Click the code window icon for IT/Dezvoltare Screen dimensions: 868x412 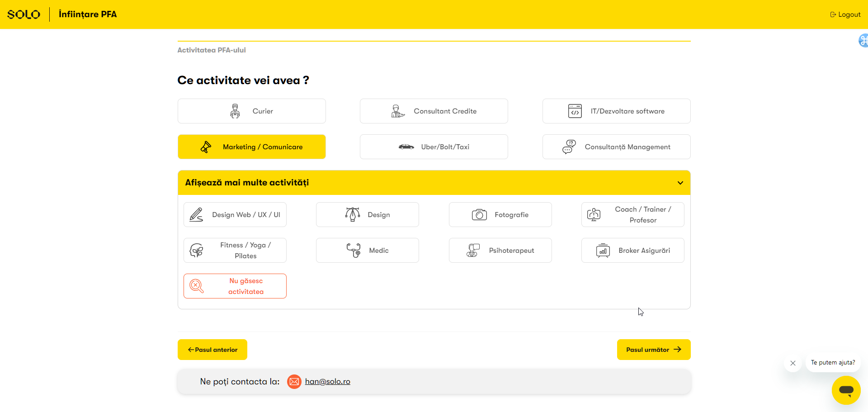[575, 111]
